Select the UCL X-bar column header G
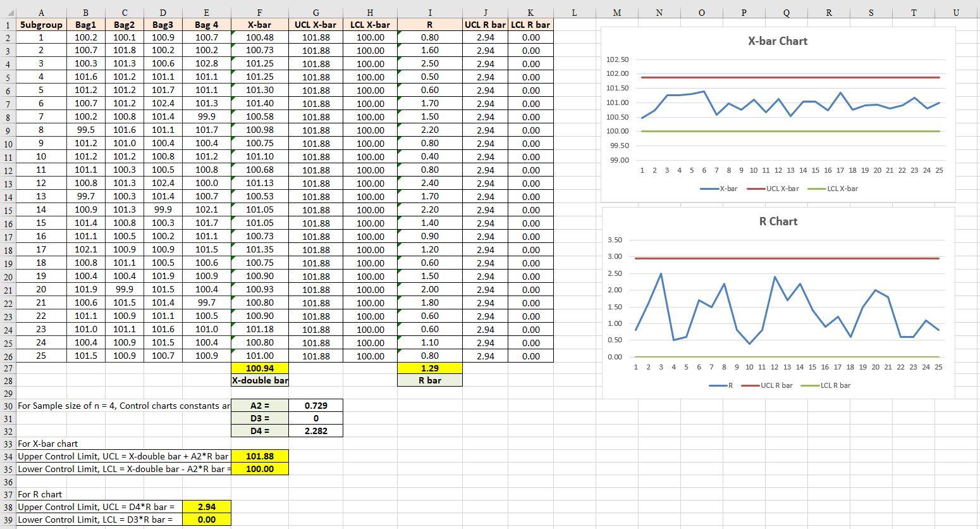 click(x=315, y=13)
